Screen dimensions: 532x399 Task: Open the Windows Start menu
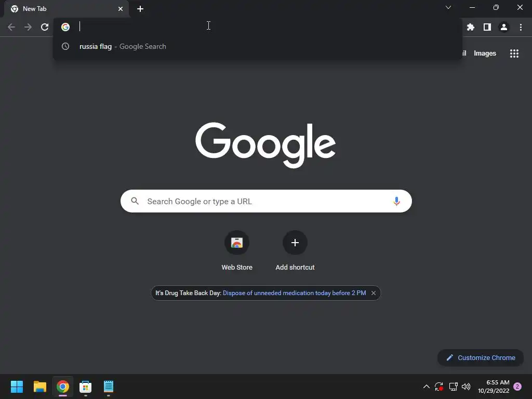(17, 387)
